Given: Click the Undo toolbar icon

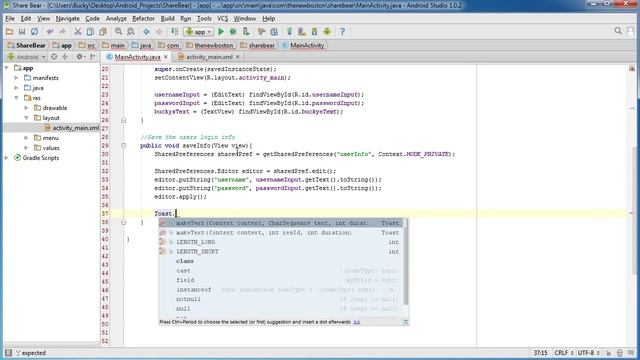Looking at the screenshot, I should [50, 31].
